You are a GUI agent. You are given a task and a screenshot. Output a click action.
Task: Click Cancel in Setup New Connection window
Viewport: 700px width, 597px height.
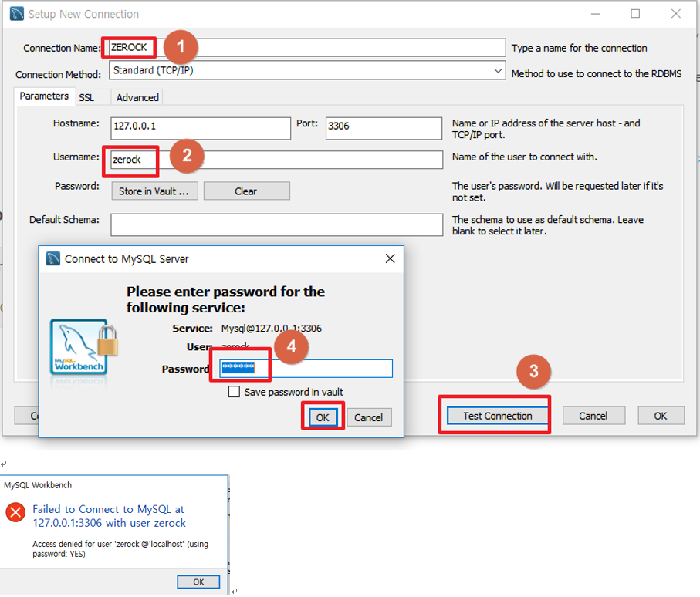[593, 416]
